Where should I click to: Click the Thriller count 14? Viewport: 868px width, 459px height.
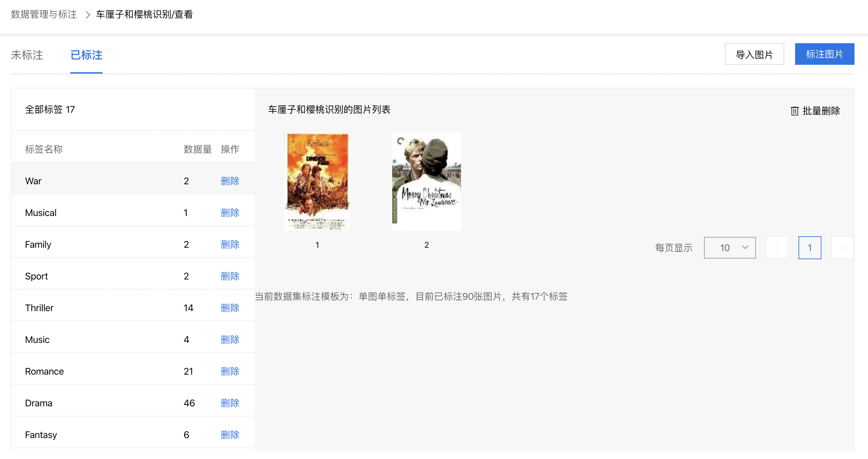(x=188, y=308)
